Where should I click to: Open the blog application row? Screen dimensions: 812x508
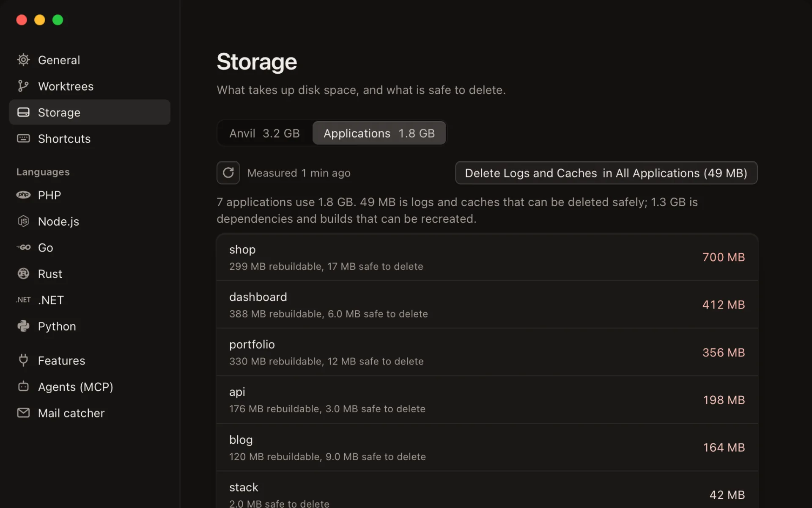tap(487, 447)
